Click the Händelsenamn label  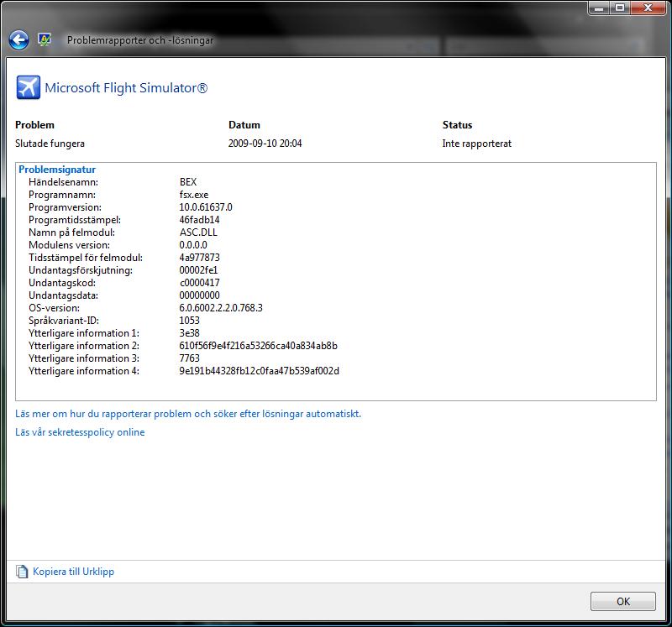tap(64, 182)
